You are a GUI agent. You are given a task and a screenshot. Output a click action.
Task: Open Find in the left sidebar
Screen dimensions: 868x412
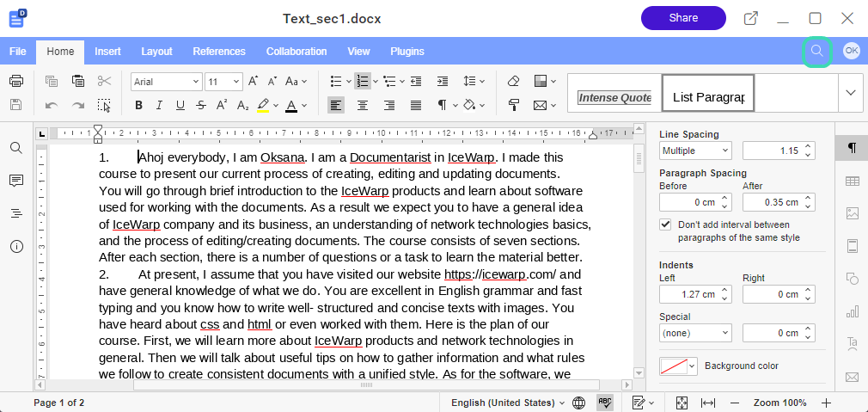(x=16, y=148)
